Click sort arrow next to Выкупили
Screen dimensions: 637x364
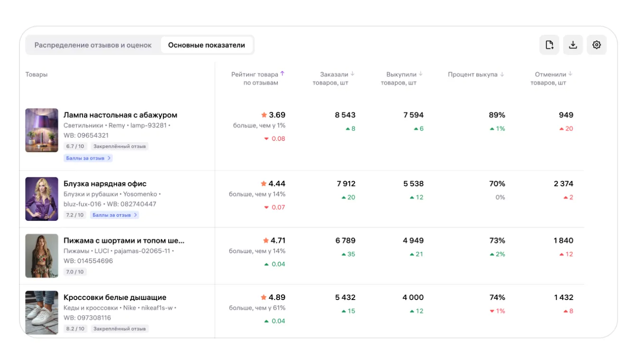(x=421, y=74)
